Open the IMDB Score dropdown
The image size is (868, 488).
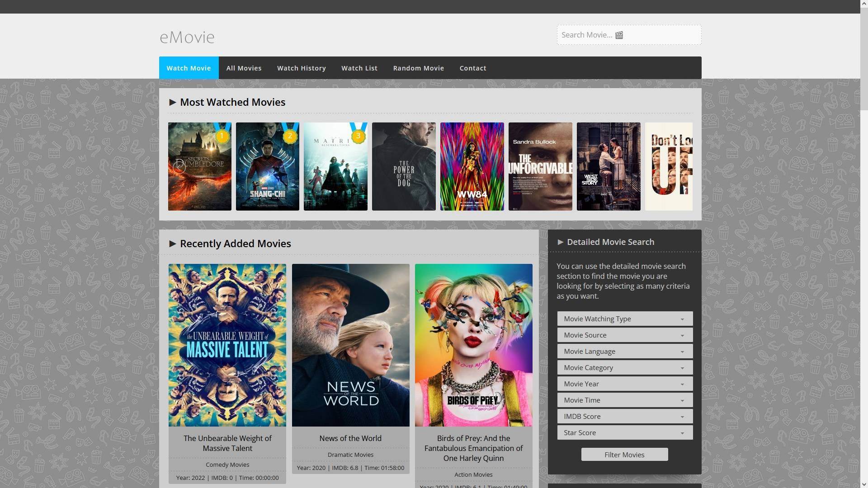click(624, 417)
